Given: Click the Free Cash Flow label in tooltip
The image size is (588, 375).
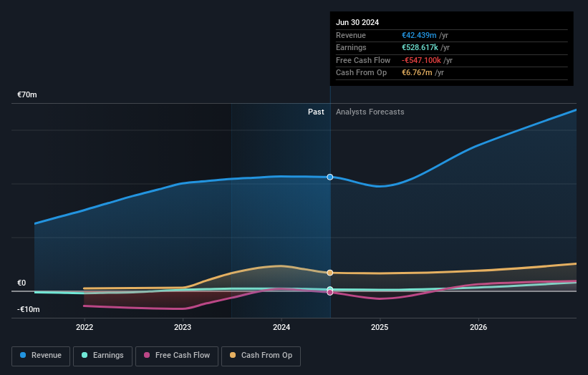Looking at the screenshot, I should click(363, 60).
